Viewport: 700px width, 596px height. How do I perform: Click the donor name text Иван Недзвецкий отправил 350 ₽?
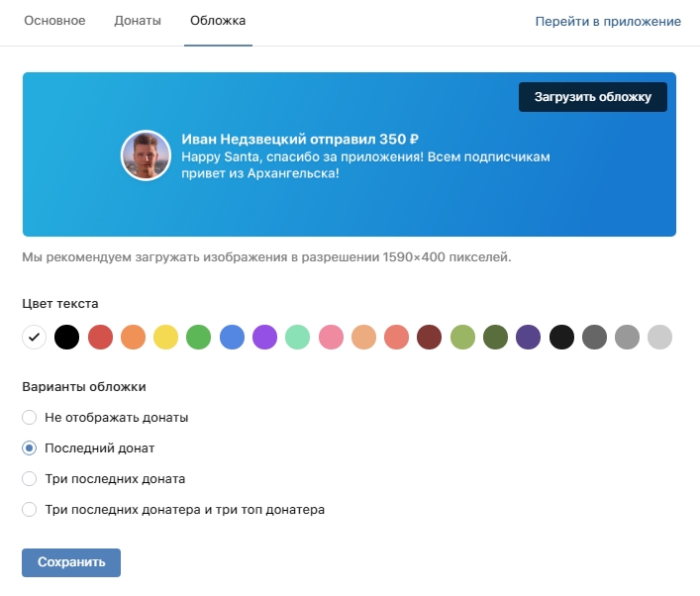pos(300,140)
